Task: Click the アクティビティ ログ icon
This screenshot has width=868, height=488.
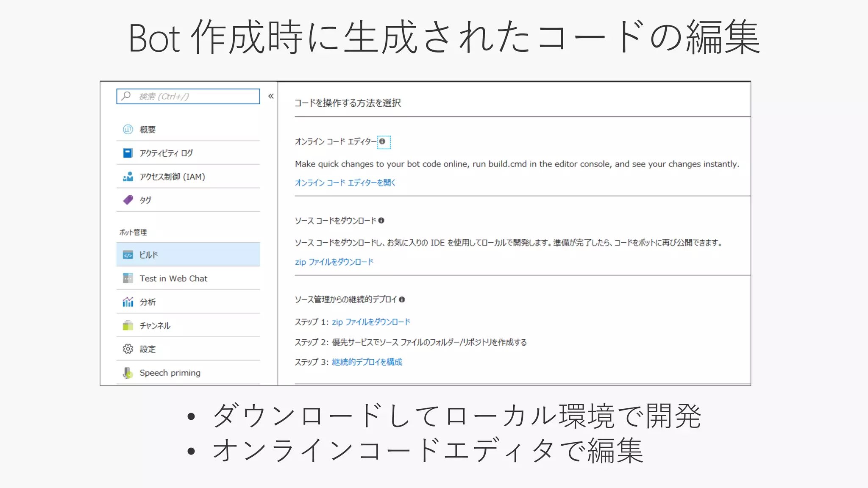Action: (x=128, y=153)
